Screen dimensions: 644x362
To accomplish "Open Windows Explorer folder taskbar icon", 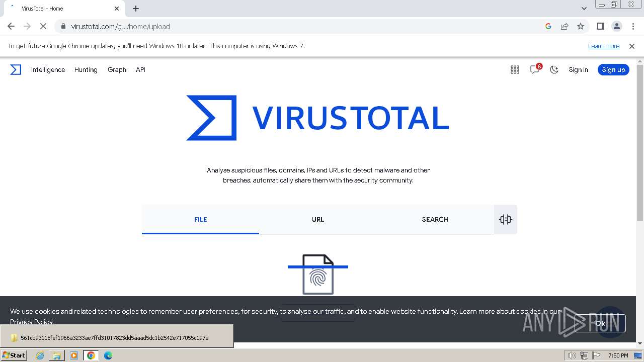I will coord(57,355).
